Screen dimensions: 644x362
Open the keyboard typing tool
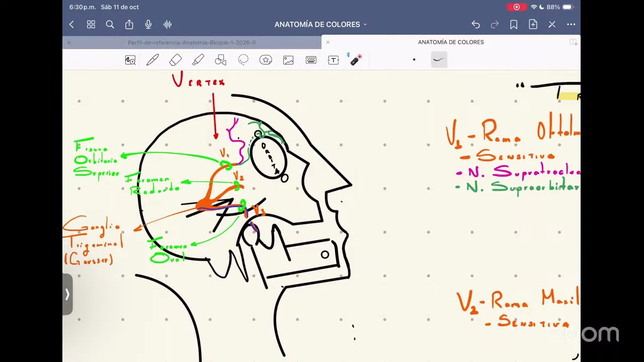[x=311, y=60]
